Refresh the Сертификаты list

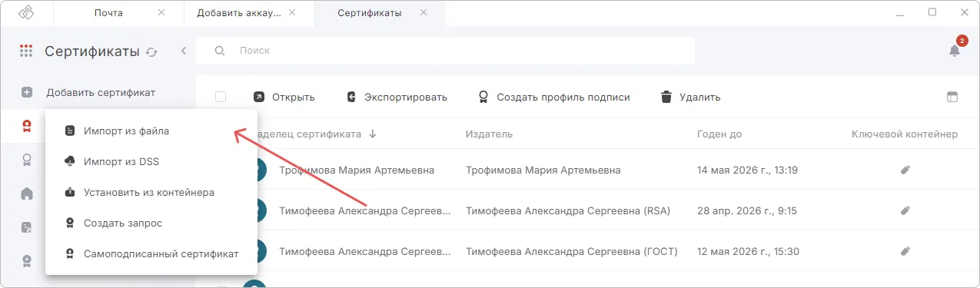click(151, 52)
